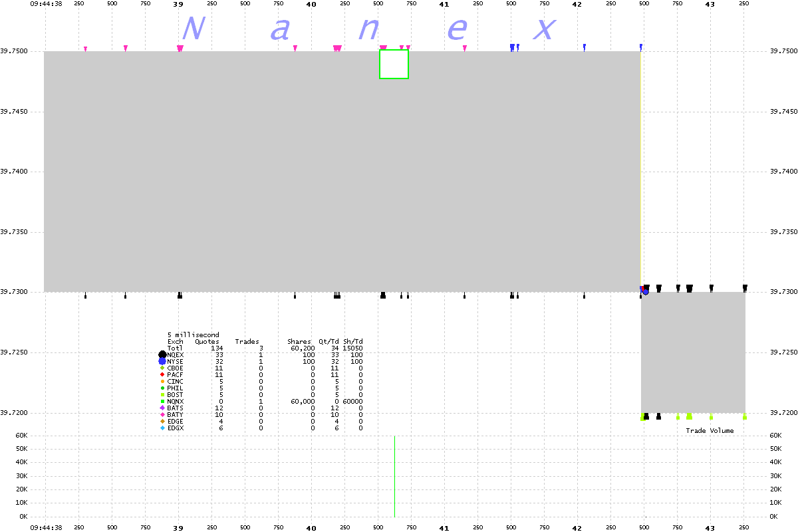Select the CBOE legend text
The image size is (798, 532).
tap(176, 368)
